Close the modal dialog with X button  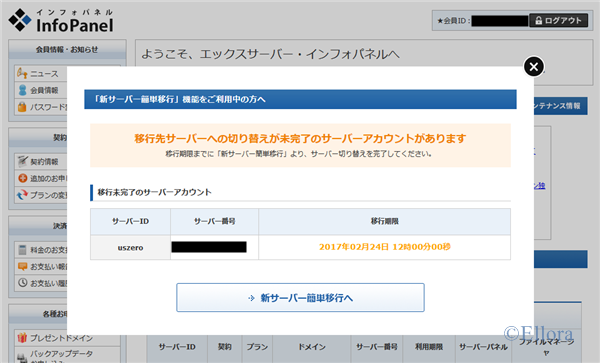click(x=534, y=67)
